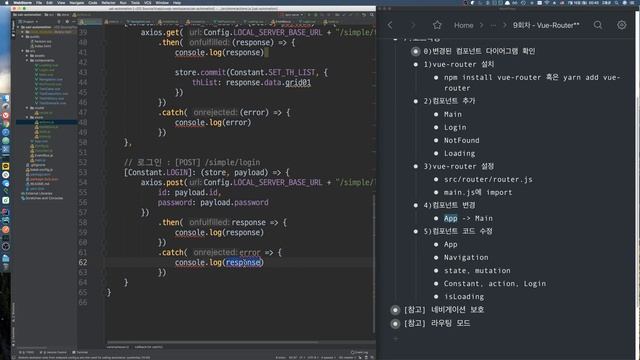Click the highlighted 'response' on line 62
The image size is (640, 360).
point(243,262)
